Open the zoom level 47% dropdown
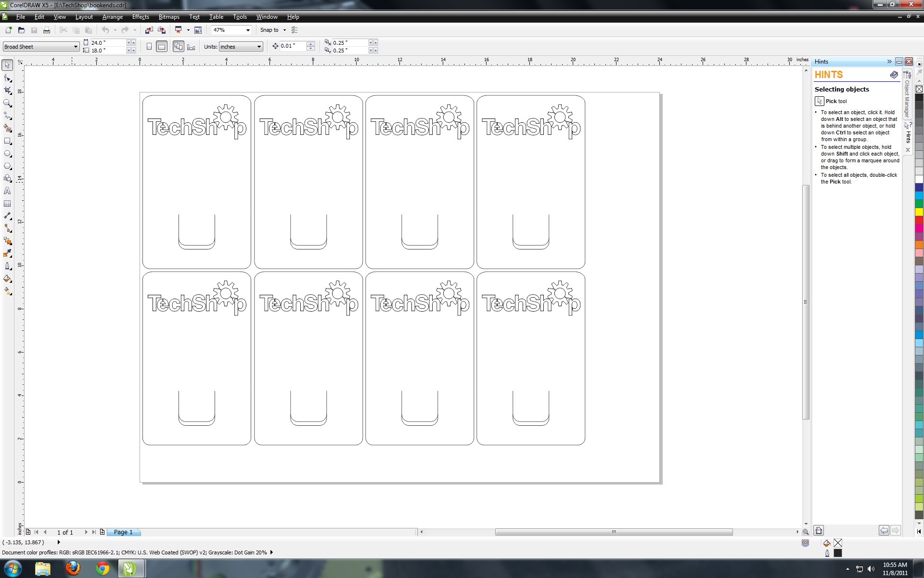The width and height of the screenshot is (924, 578). 248,30
